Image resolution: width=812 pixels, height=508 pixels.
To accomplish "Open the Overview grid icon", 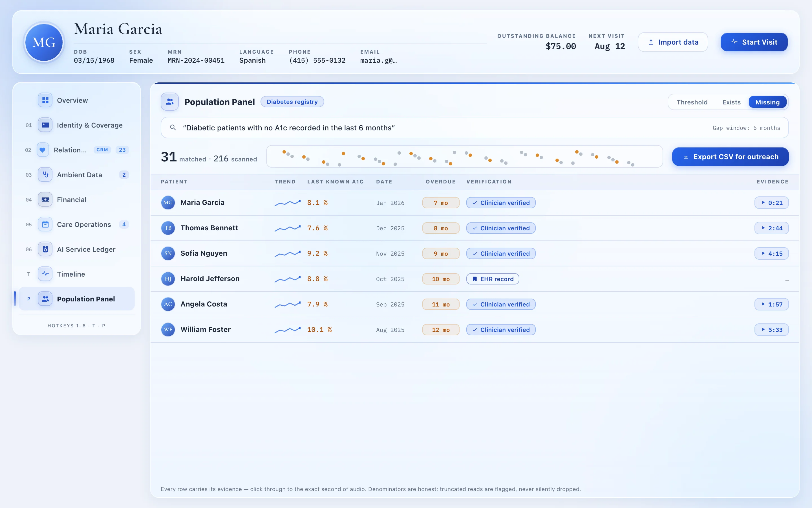I will click(45, 100).
